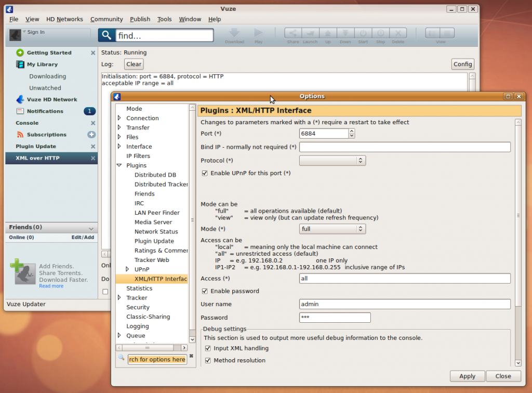Click the Down toolbar icon
Image resolution: width=532 pixels, height=393 pixels.
345,33
